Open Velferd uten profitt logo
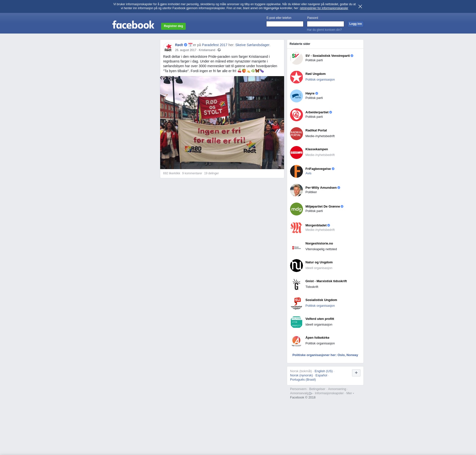The height and width of the screenshot is (455, 476). click(x=297, y=322)
